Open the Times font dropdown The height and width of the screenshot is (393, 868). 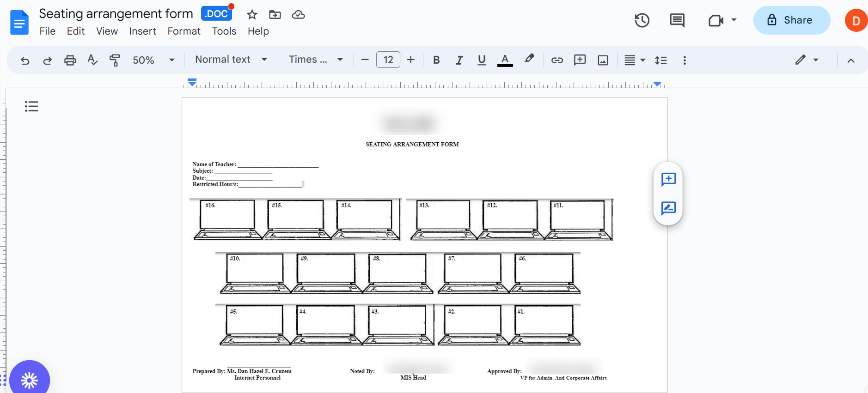(316, 60)
